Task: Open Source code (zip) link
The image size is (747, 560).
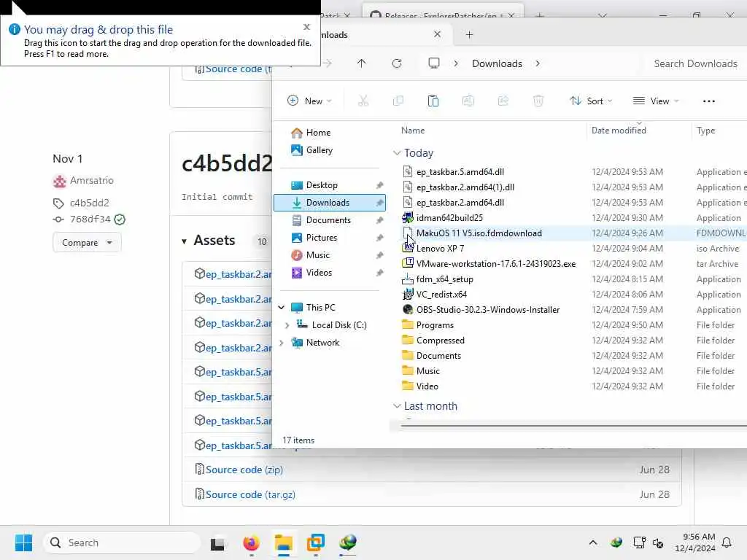Action: 244,470
